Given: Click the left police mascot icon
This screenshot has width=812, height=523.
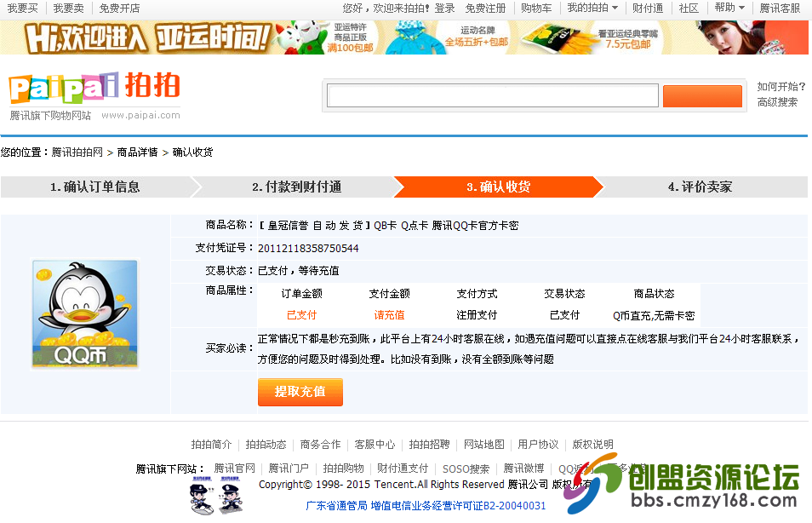Looking at the screenshot, I should click(x=202, y=496).
